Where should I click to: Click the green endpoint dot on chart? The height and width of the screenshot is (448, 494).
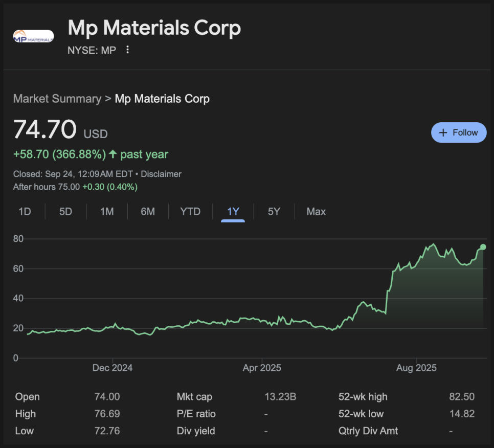click(483, 247)
